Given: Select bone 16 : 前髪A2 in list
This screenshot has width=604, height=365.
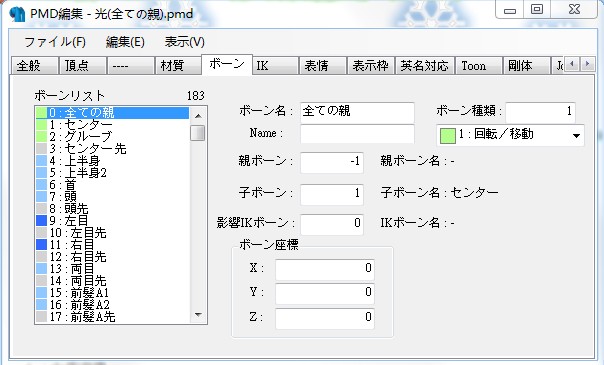Looking at the screenshot, I should 112,305.
